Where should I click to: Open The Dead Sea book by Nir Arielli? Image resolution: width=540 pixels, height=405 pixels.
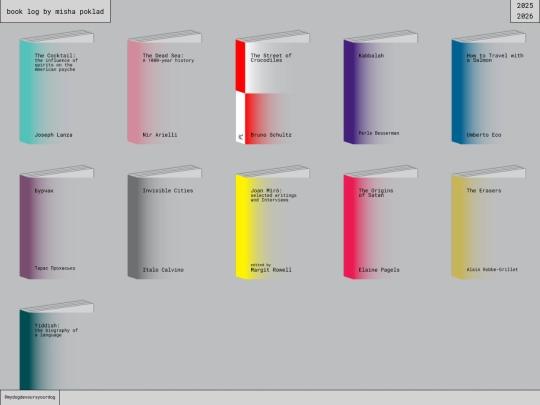165,88
